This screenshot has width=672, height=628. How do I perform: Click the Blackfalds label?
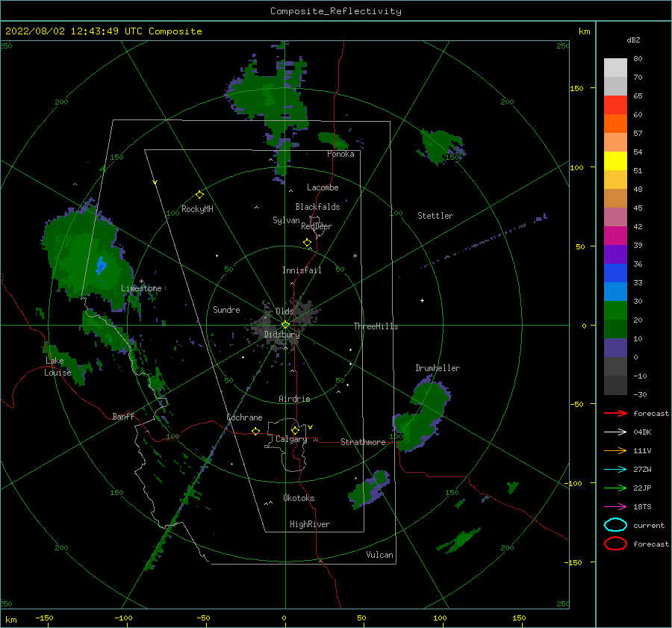(x=317, y=207)
